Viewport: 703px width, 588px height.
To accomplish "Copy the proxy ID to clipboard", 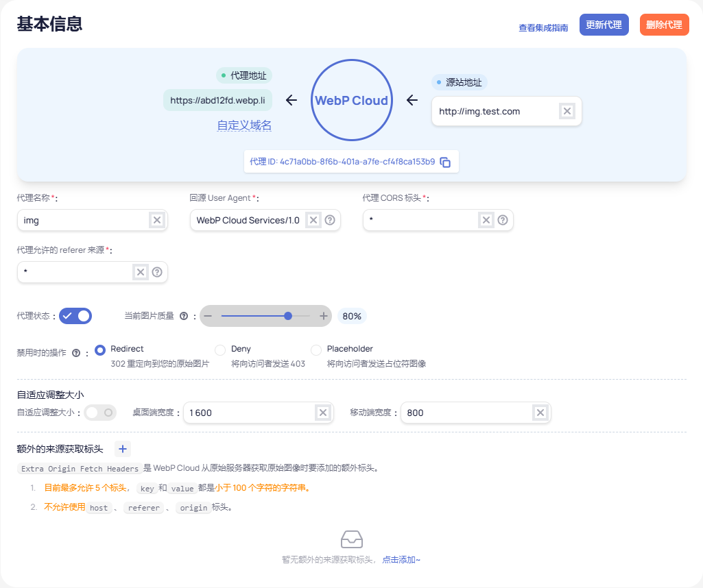I will 445,162.
